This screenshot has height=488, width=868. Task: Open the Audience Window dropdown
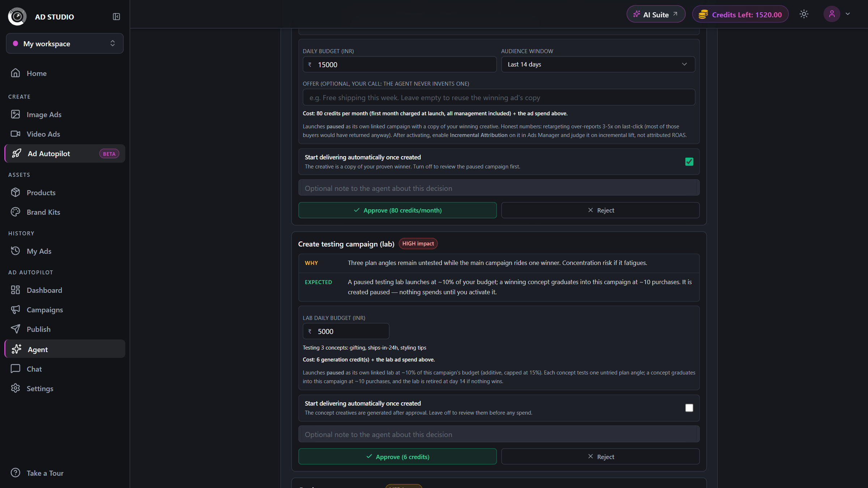[x=598, y=64]
